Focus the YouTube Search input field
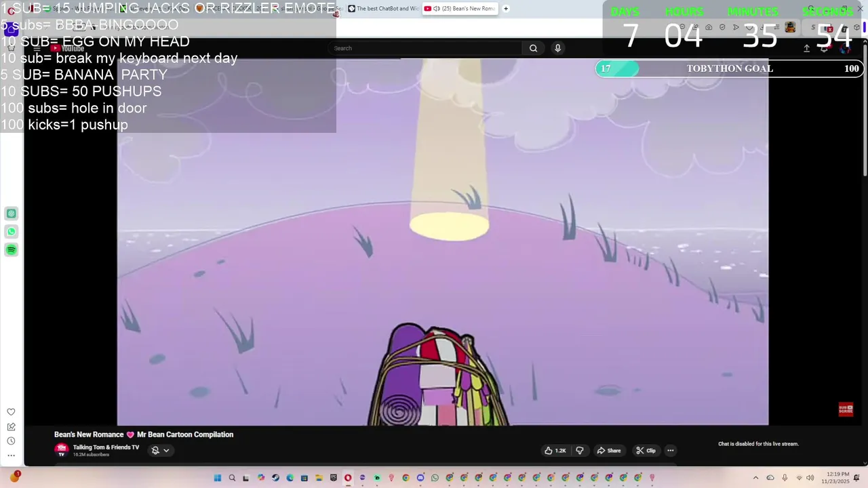This screenshot has width=868, height=488. 425,48
